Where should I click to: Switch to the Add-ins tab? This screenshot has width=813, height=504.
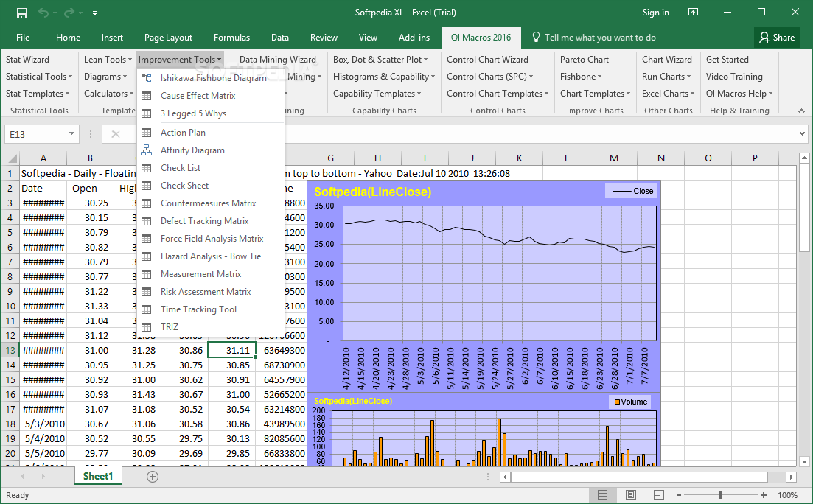[414, 38]
